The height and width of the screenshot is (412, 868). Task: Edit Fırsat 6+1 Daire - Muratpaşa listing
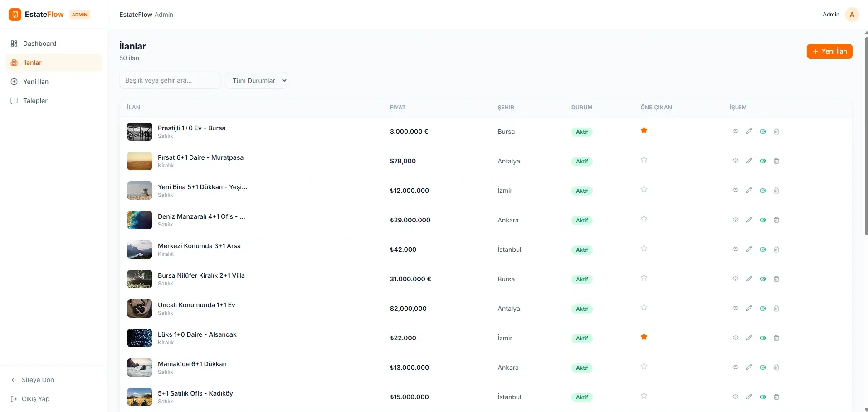tap(749, 161)
